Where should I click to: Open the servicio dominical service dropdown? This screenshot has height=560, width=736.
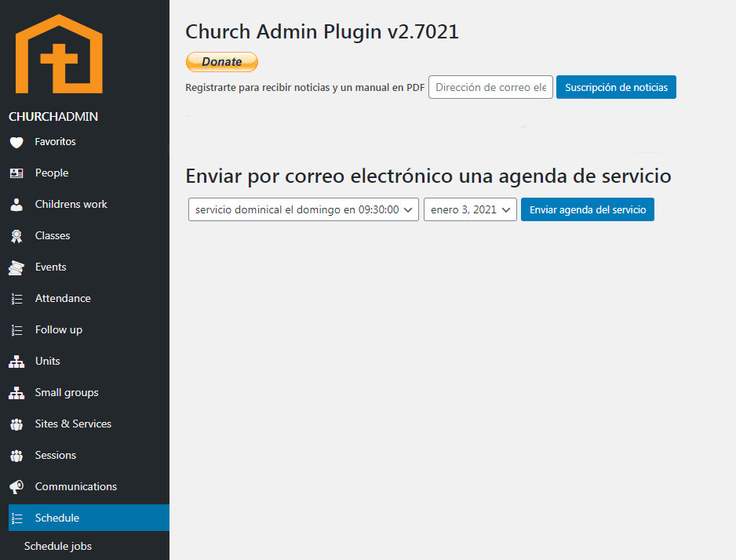click(x=304, y=209)
